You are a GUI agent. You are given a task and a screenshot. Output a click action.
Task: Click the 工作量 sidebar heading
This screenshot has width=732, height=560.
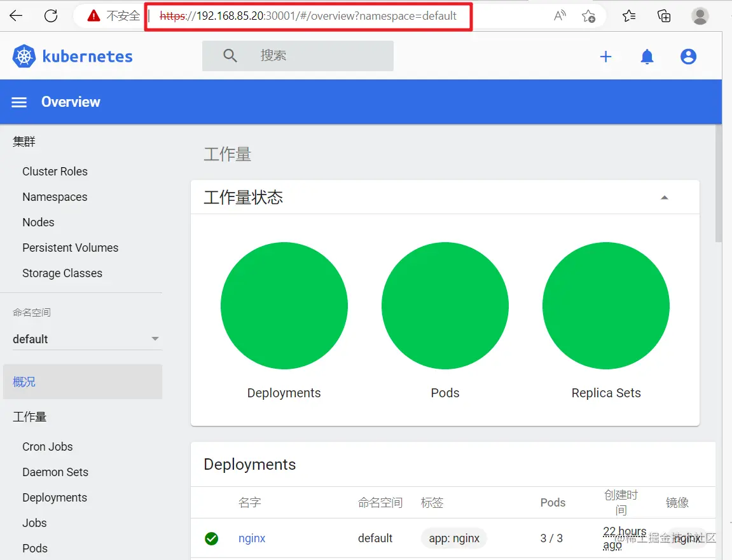[29, 417]
